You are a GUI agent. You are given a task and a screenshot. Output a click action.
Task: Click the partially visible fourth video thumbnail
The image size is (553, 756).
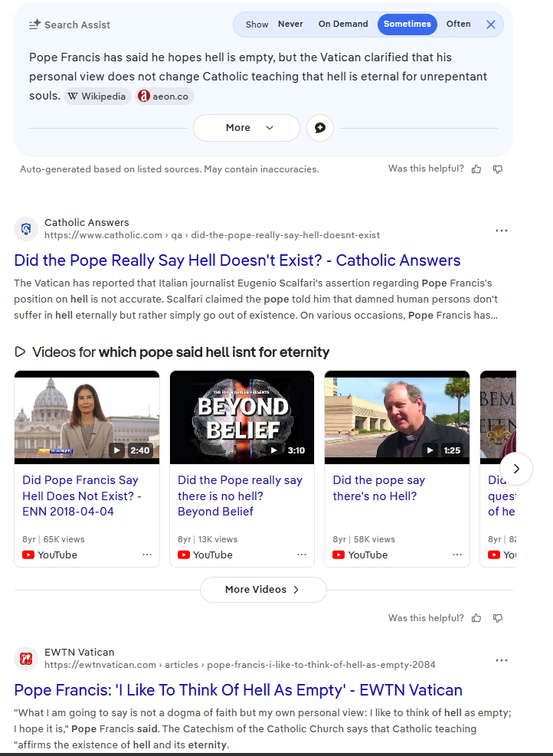click(x=498, y=417)
